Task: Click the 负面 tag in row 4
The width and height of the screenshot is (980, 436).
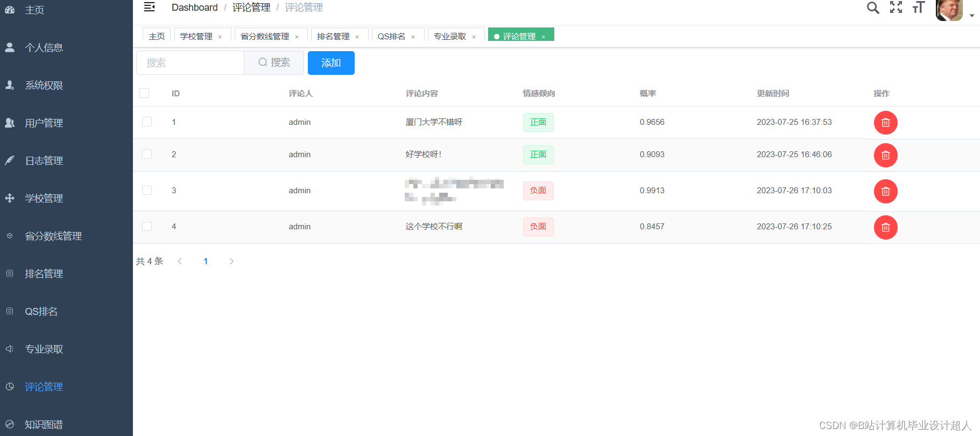Action: pos(538,227)
